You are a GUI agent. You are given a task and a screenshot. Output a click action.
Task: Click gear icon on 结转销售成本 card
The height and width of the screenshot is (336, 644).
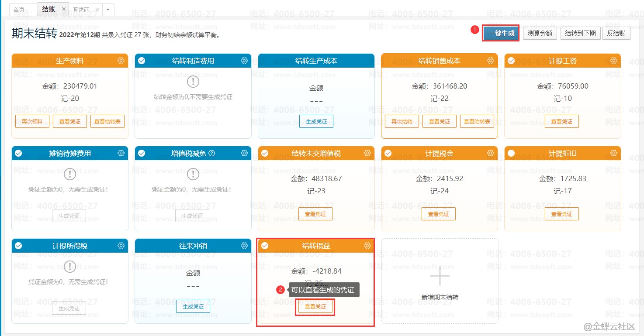[x=491, y=61]
